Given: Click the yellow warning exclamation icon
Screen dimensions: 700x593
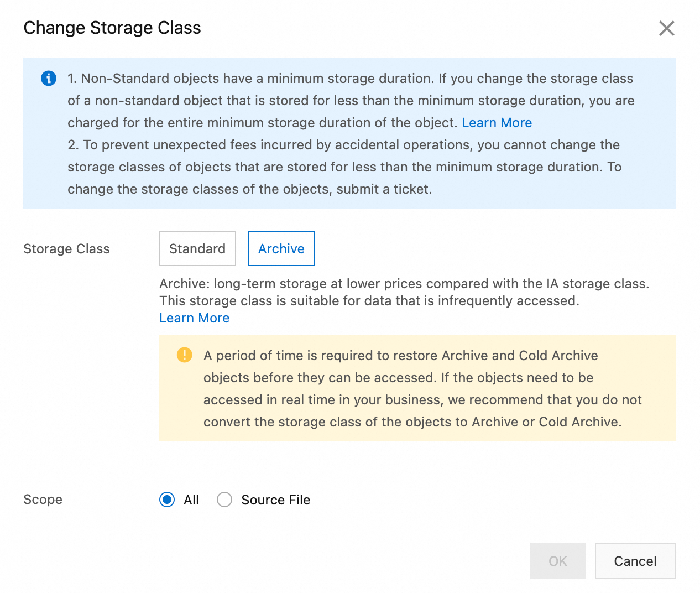Looking at the screenshot, I should click(184, 355).
